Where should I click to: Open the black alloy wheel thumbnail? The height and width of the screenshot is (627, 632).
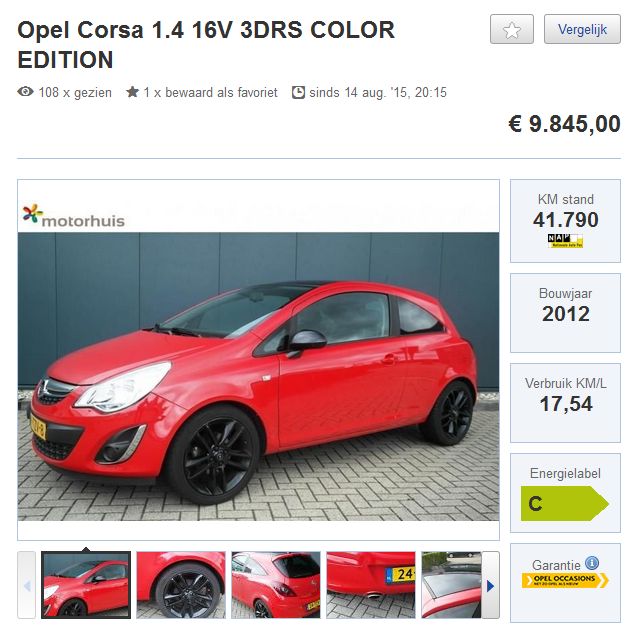(x=181, y=585)
